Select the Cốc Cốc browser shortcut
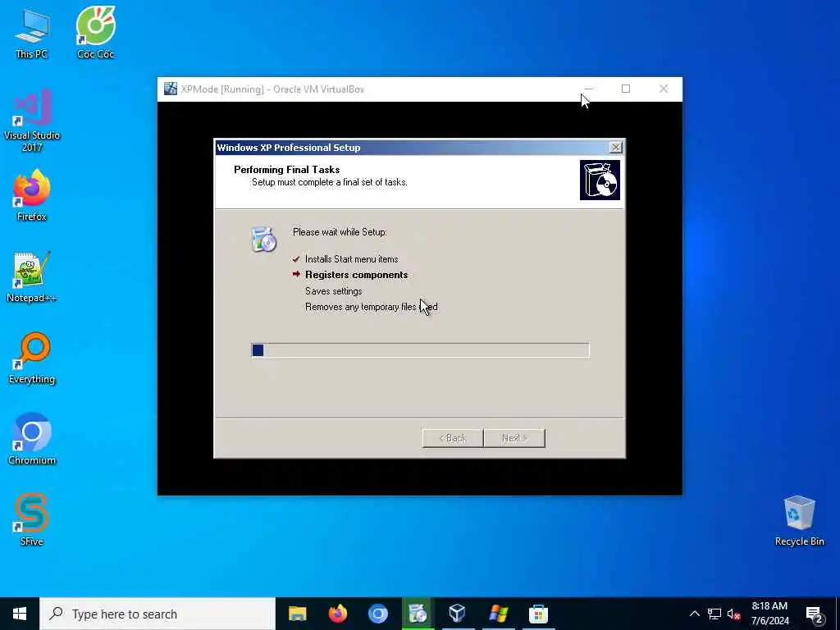This screenshot has height=630, width=840. pos(95,33)
